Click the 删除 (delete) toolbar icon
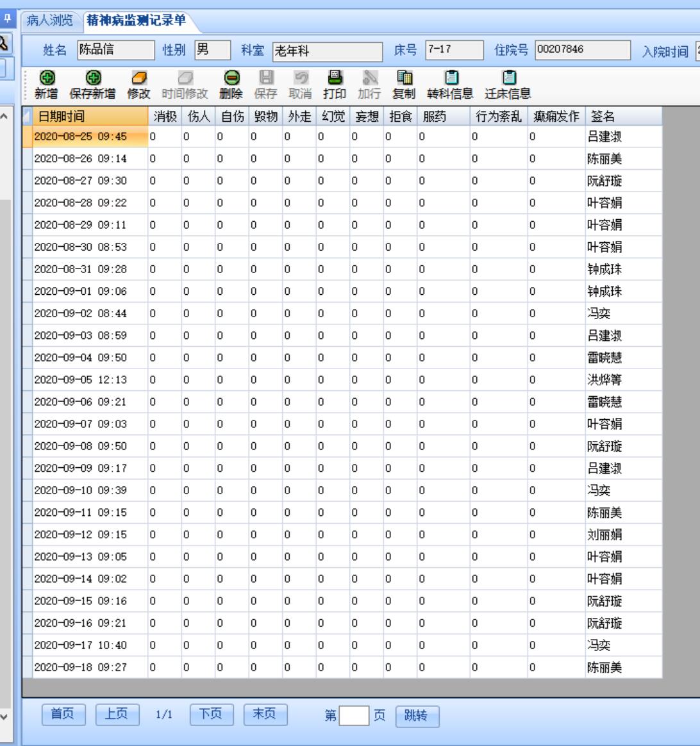The width and height of the screenshot is (700, 746). 231,78
